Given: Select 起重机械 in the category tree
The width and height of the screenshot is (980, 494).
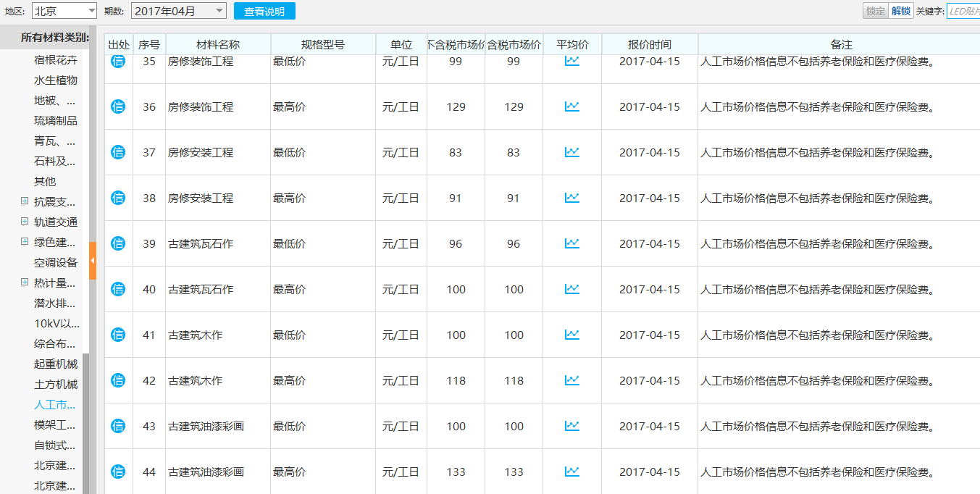Looking at the screenshot, I should pos(56,364).
